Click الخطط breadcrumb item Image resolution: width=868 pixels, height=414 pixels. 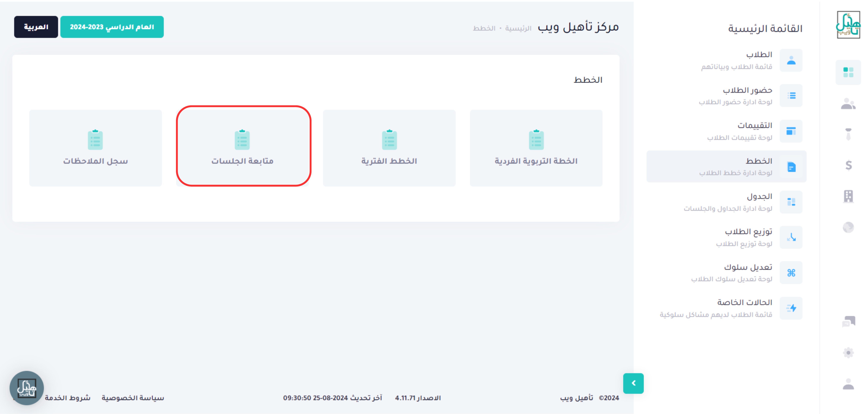pyautogui.click(x=484, y=28)
